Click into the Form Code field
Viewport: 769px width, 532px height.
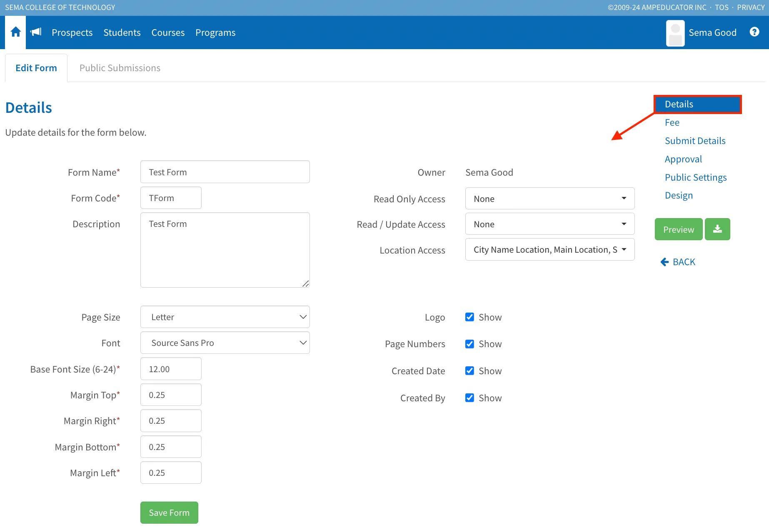(171, 198)
